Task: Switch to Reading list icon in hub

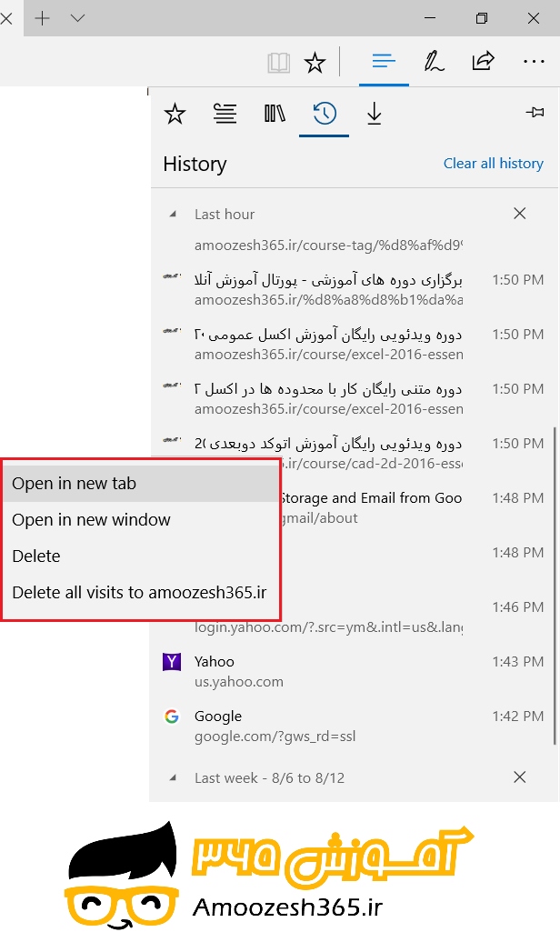Action: [x=225, y=114]
